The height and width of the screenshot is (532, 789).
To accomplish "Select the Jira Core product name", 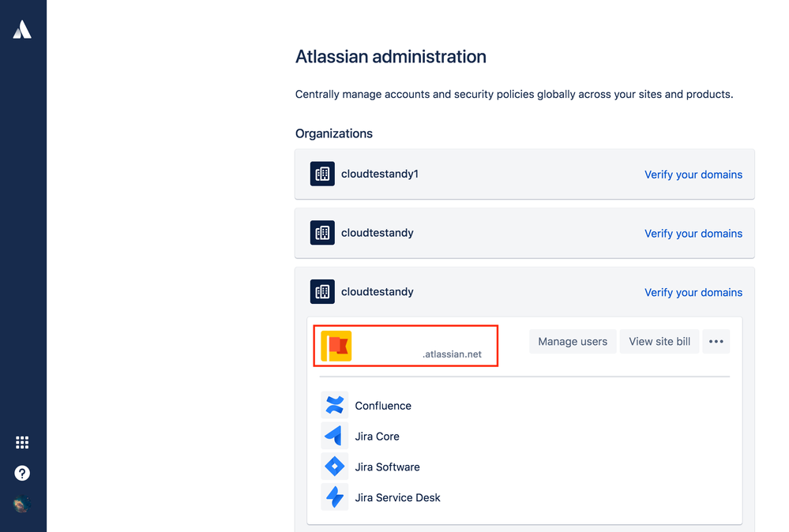I will point(377,436).
